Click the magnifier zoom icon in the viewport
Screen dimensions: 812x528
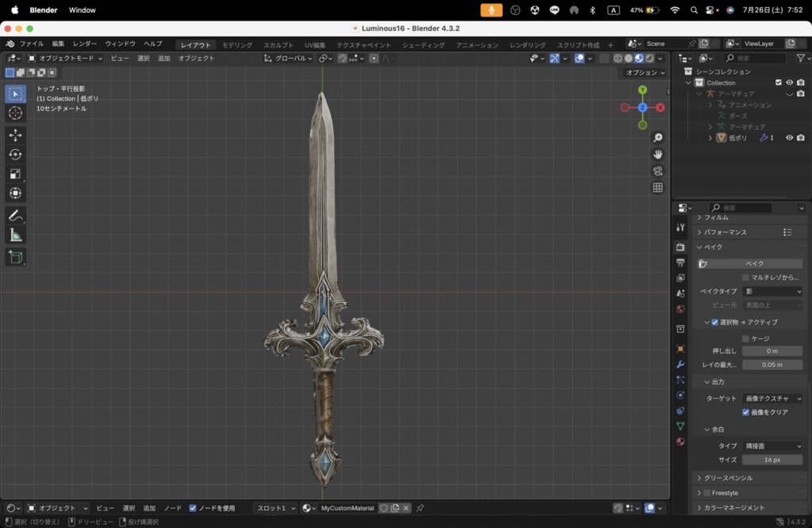657,137
